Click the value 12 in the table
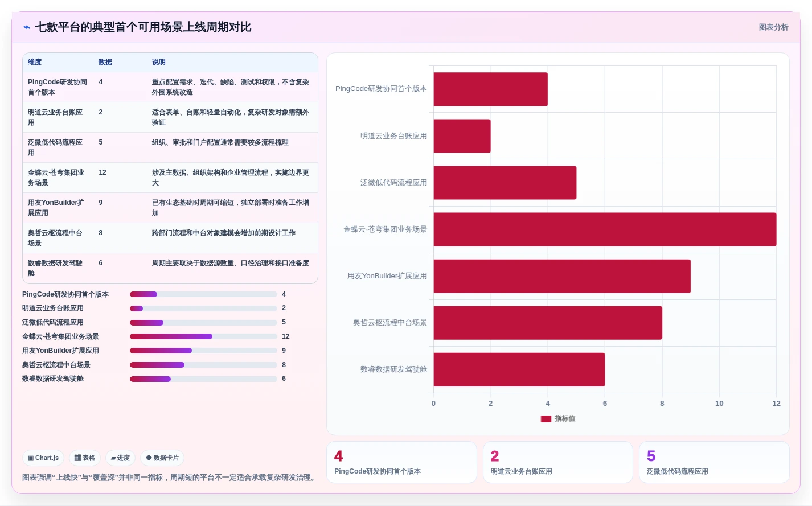Image resolution: width=812 pixels, height=506 pixels. (x=102, y=172)
